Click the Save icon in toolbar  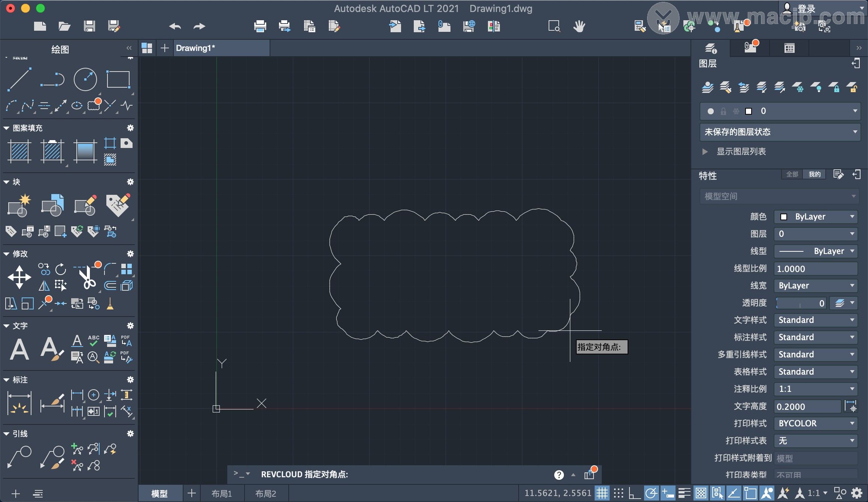(x=89, y=26)
